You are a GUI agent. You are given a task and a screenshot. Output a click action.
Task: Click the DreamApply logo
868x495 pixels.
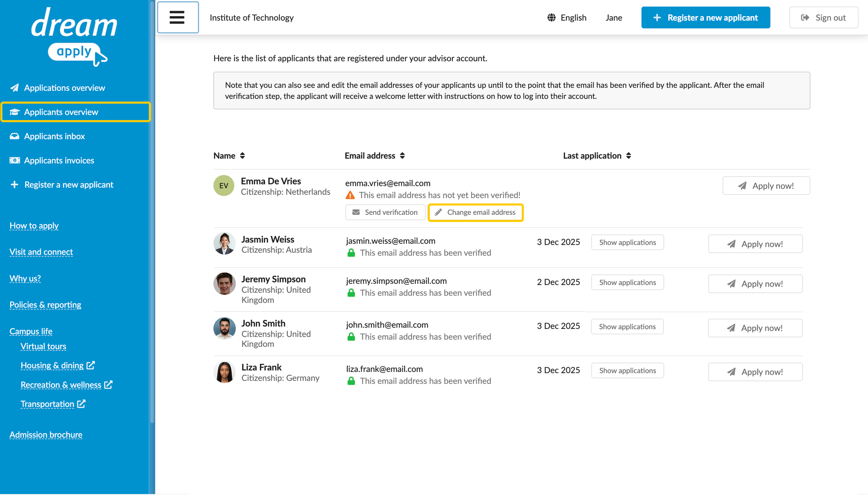(74, 37)
